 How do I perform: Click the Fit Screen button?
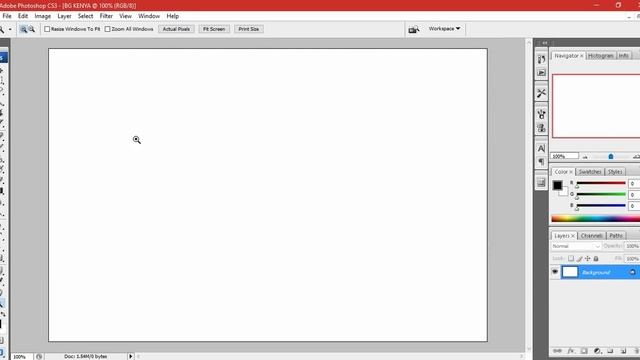[214, 29]
